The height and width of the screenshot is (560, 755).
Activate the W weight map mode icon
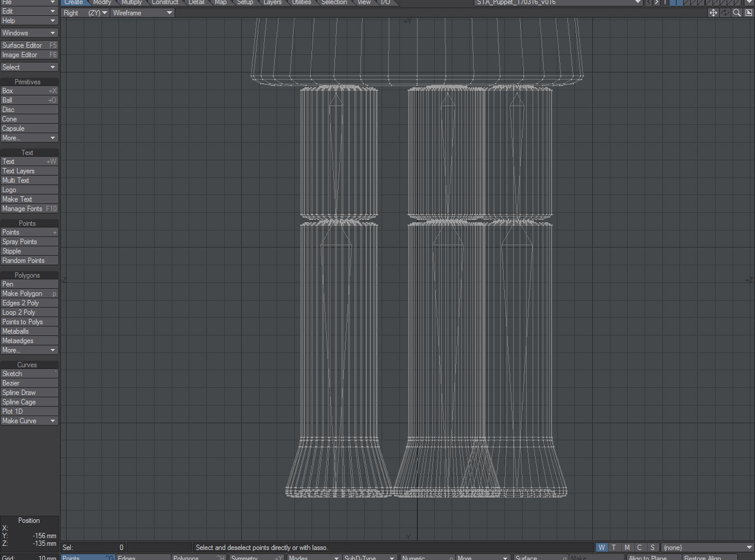click(602, 547)
